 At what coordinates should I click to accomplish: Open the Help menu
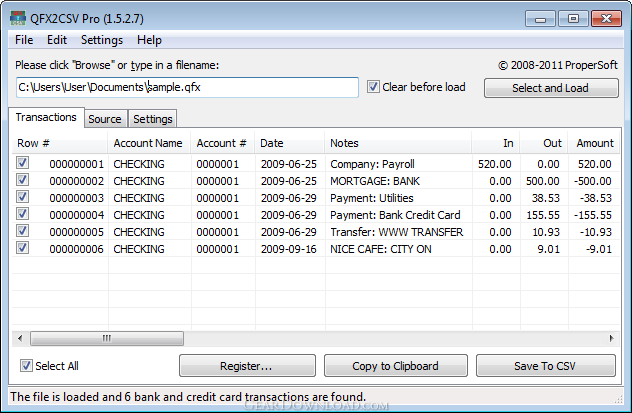click(x=149, y=40)
